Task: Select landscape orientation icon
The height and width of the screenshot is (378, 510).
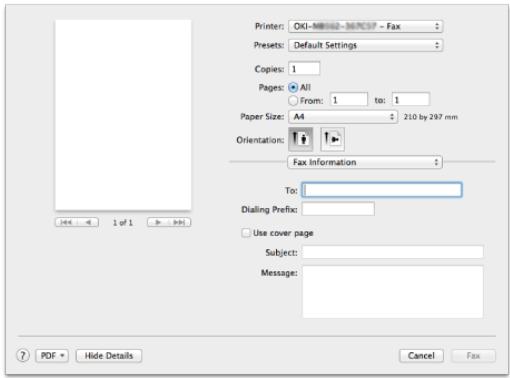Action: tap(332, 139)
